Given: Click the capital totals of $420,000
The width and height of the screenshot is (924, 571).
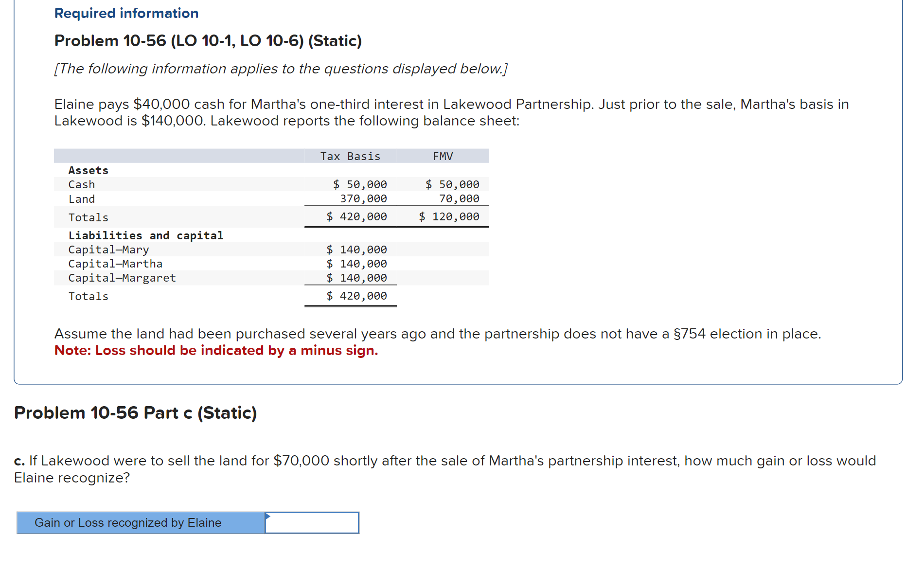Looking at the screenshot, I should pyautogui.click(x=356, y=296).
